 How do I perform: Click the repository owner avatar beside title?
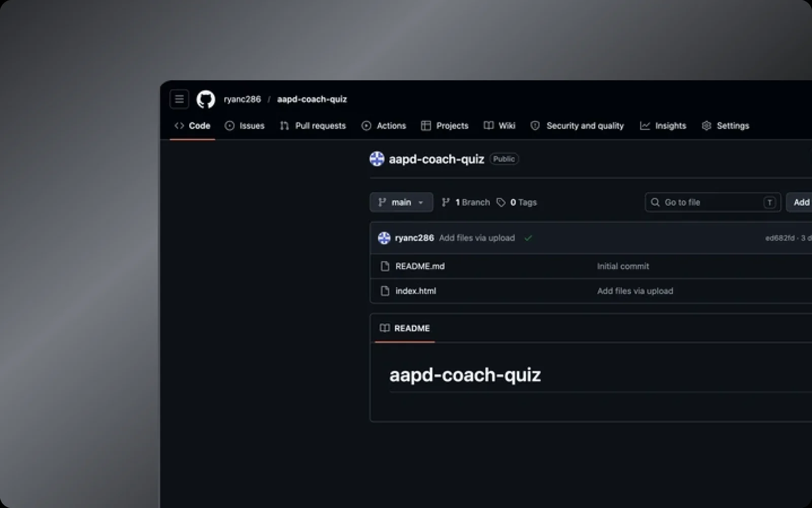(x=377, y=159)
